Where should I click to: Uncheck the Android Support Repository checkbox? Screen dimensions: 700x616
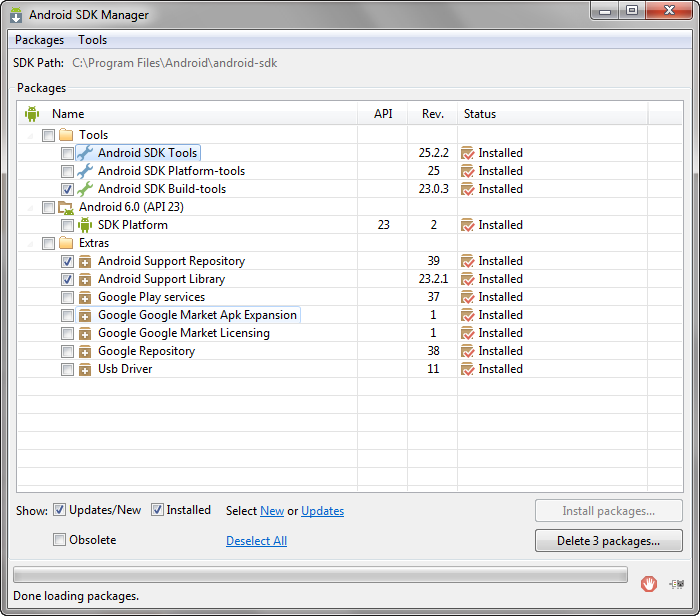tap(67, 261)
